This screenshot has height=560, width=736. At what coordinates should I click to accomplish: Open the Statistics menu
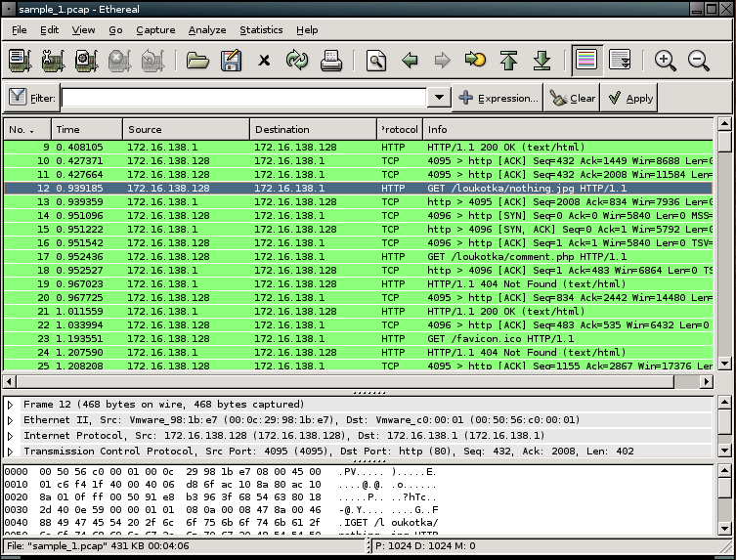coord(261,30)
